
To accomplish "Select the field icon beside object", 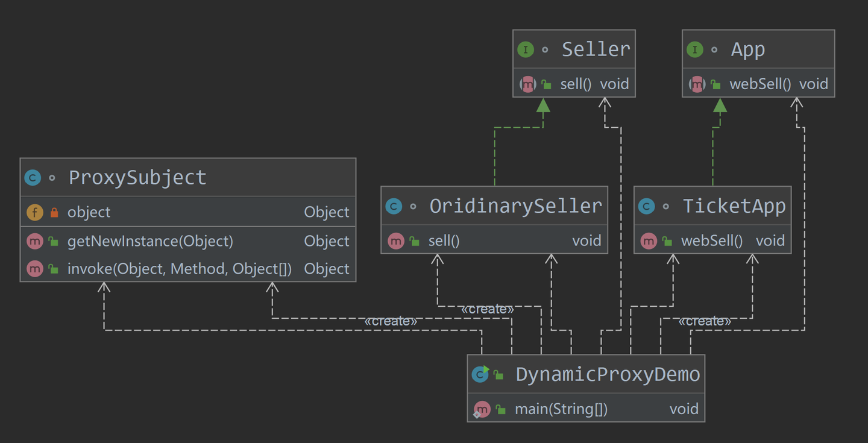I will [35, 212].
